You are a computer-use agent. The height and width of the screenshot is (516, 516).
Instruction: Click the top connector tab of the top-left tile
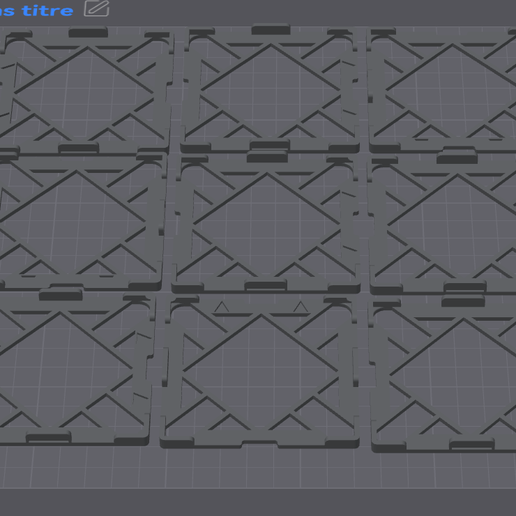[x=88, y=33]
